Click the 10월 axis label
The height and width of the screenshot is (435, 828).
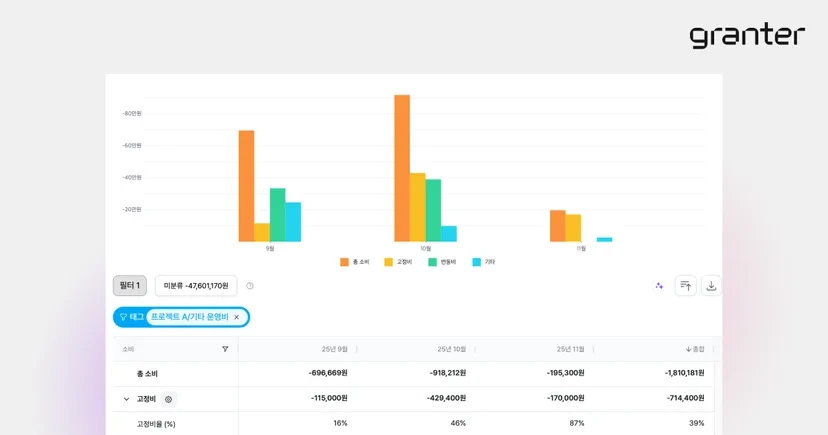tap(426, 248)
